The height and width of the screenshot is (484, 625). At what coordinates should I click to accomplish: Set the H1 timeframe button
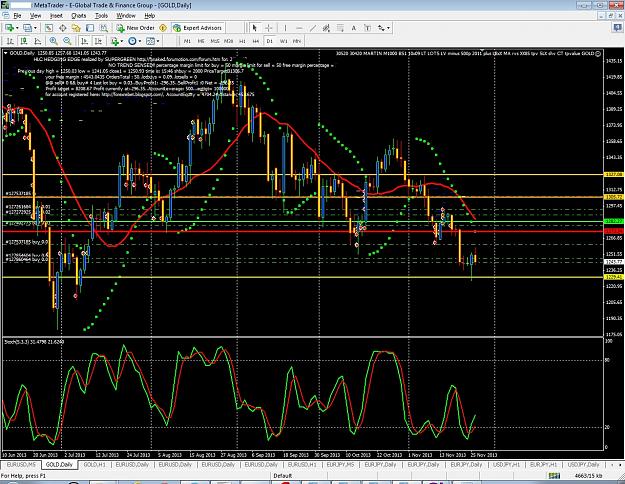point(242,41)
